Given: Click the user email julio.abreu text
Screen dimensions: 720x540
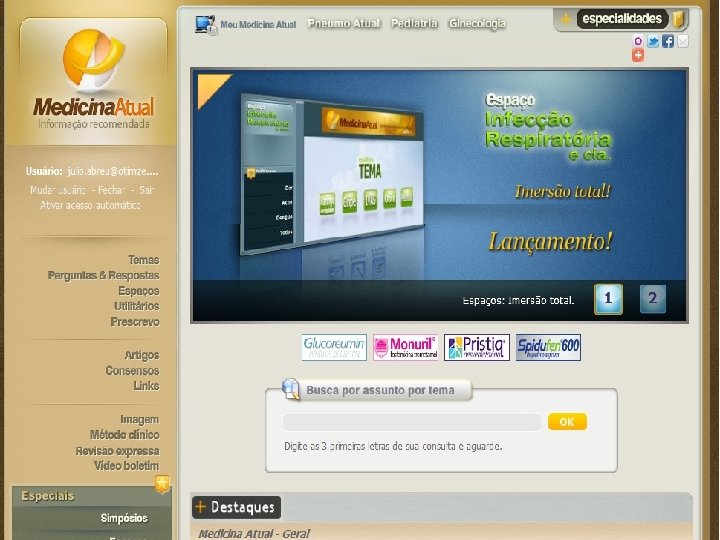Looking at the screenshot, I should click(x=113, y=172).
